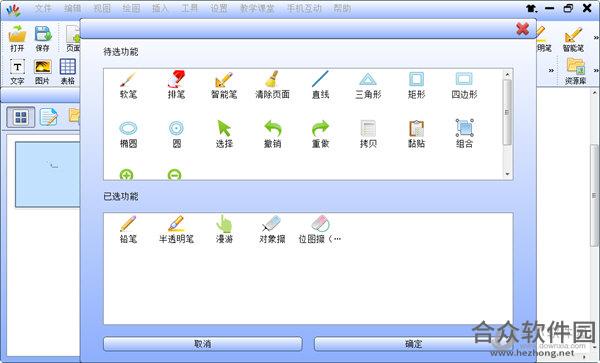Click the 打开 open folder toolbar icon

pyautogui.click(x=17, y=38)
